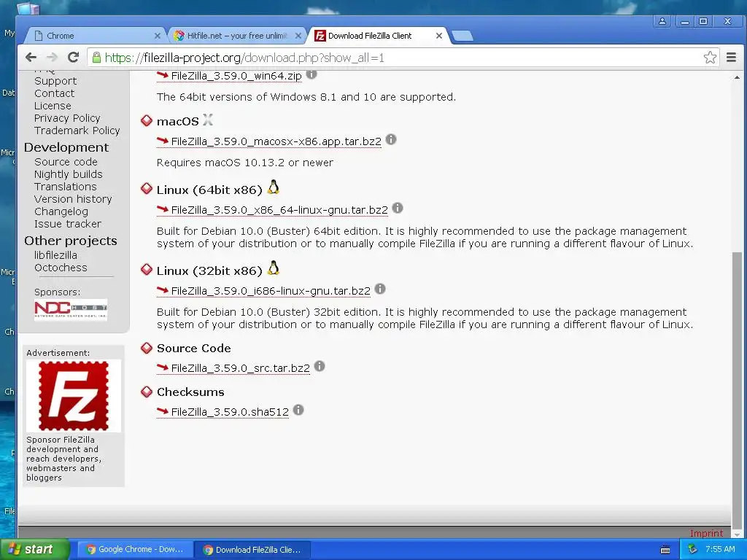
Task: Switch to the Chrome tab
Action: tap(94, 36)
